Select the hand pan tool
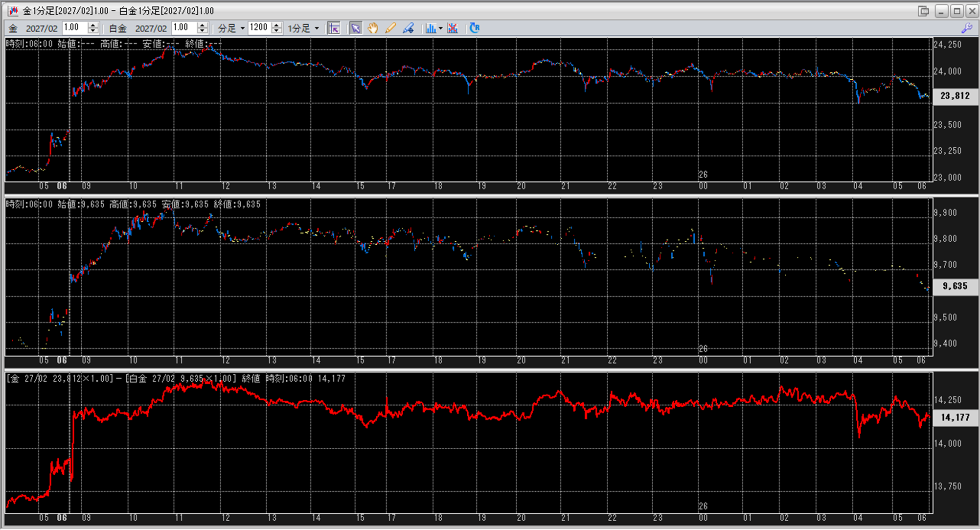Viewport: 980px width, 530px height. [x=373, y=28]
